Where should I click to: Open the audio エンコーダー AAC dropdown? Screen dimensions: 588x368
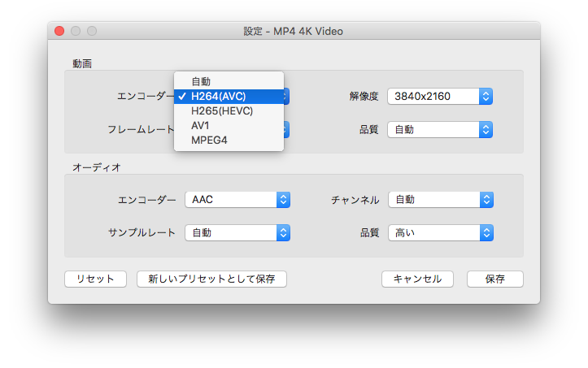coord(237,200)
